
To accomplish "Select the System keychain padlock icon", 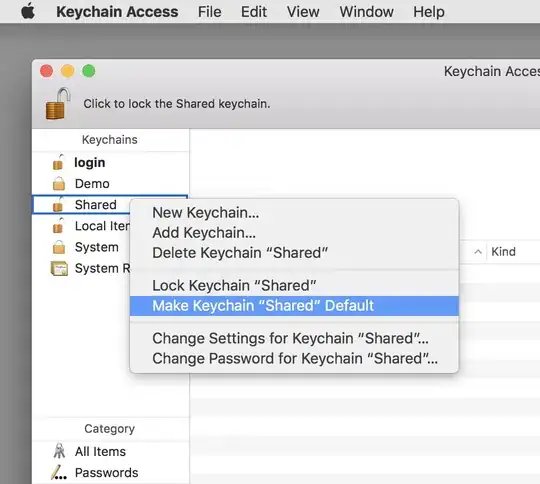I will (59, 247).
